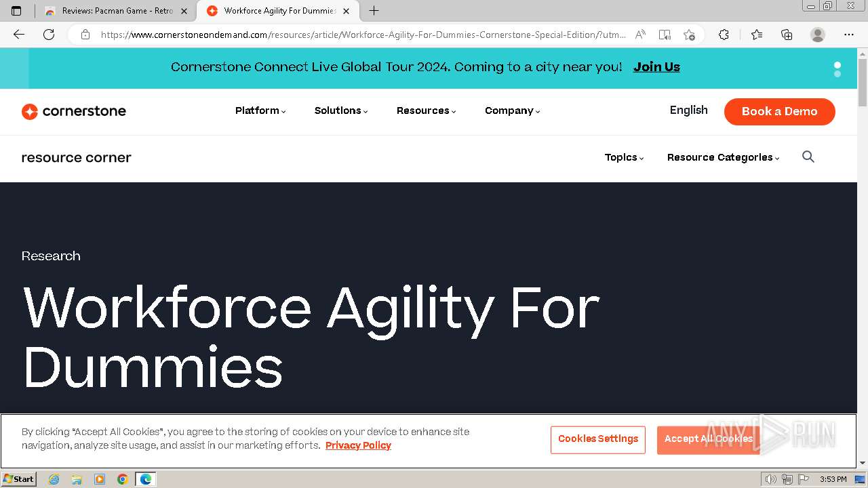
Task: Switch to the Reviews: Pacman Game tab
Action: pyautogui.click(x=117, y=11)
